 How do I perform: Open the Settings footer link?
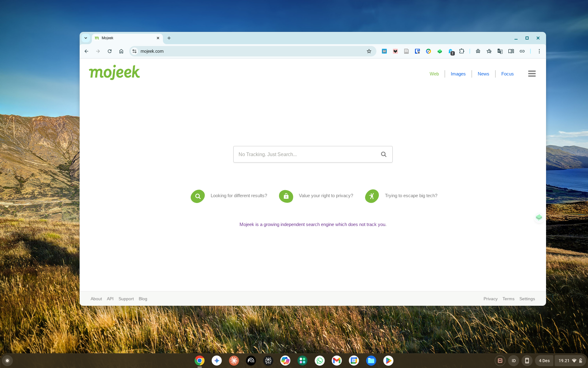[x=527, y=299]
